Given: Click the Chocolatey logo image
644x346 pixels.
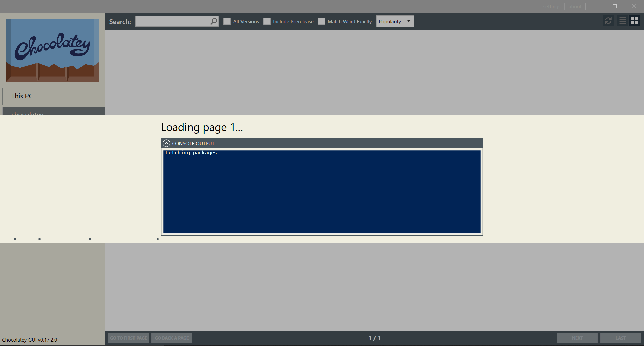Looking at the screenshot, I should (x=52, y=50).
